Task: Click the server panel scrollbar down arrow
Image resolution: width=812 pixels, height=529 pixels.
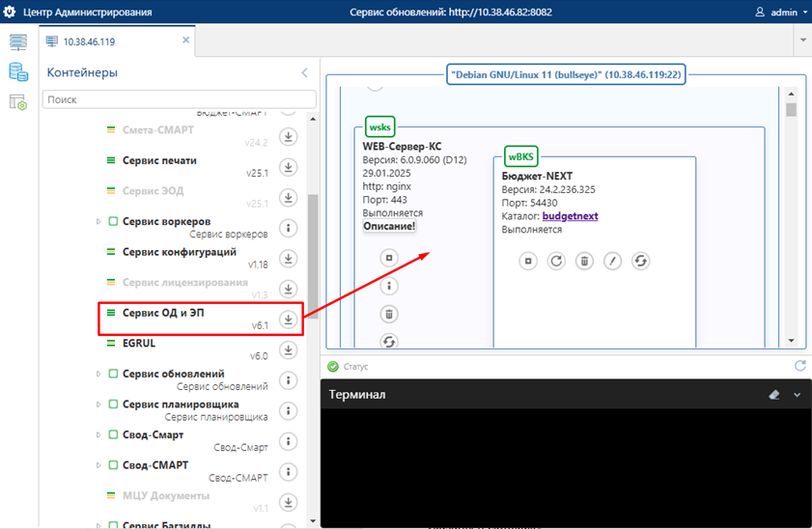Action: (791, 341)
